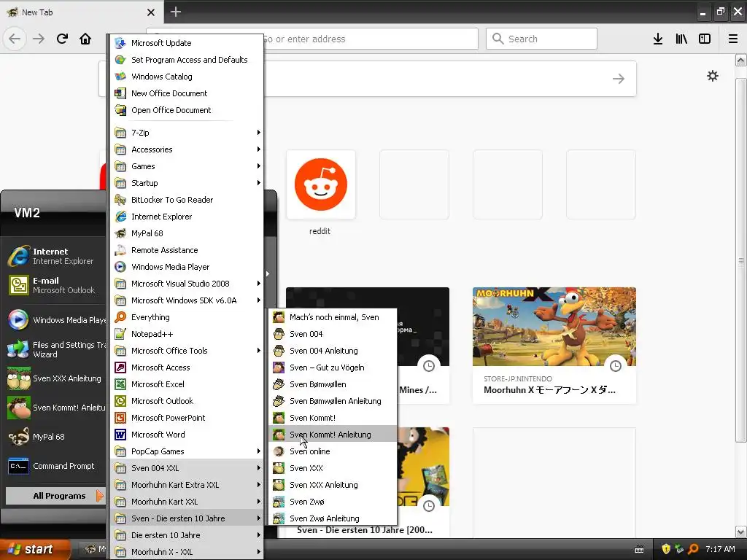747x560 pixels.
Task: Launch Everything search tool
Action: 187,317
